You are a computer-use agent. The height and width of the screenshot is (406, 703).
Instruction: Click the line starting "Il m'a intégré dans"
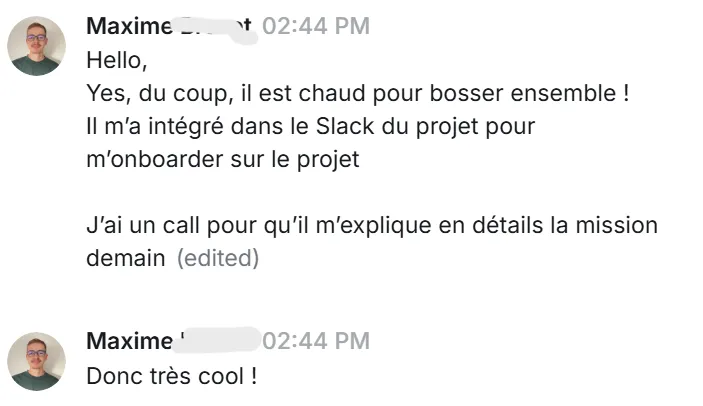tap(311, 127)
